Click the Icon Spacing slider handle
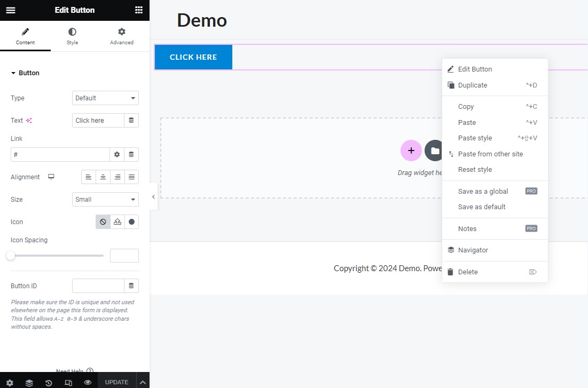 [x=11, y=256]
